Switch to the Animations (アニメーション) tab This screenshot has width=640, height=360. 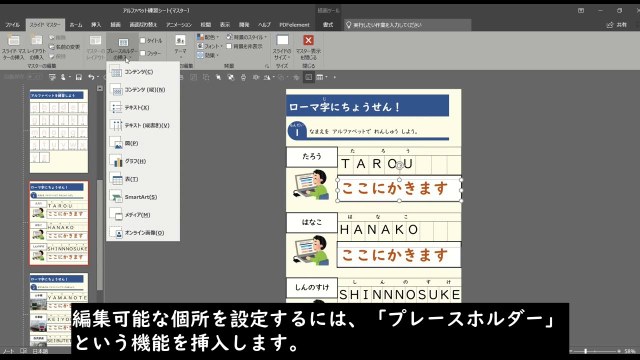click(x=179, y=25)
